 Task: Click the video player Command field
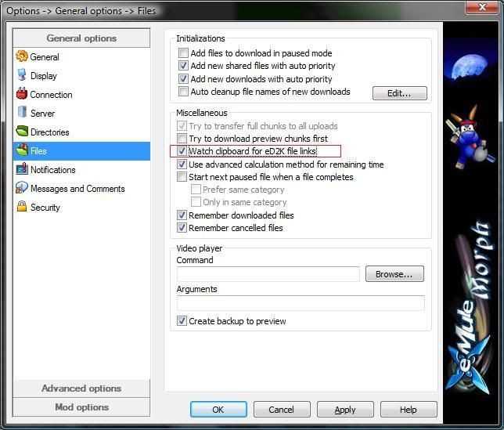(x=268, y=274)
